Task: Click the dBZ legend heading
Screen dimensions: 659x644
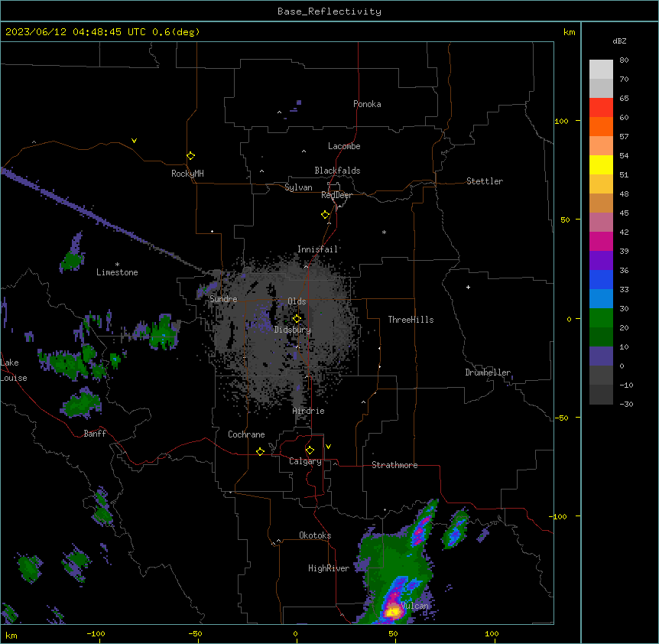Action: point(619,41)
